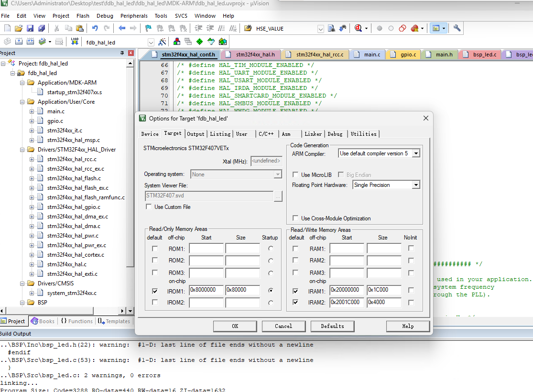
Task: Click the Save All icon
Action: (42, 29)
